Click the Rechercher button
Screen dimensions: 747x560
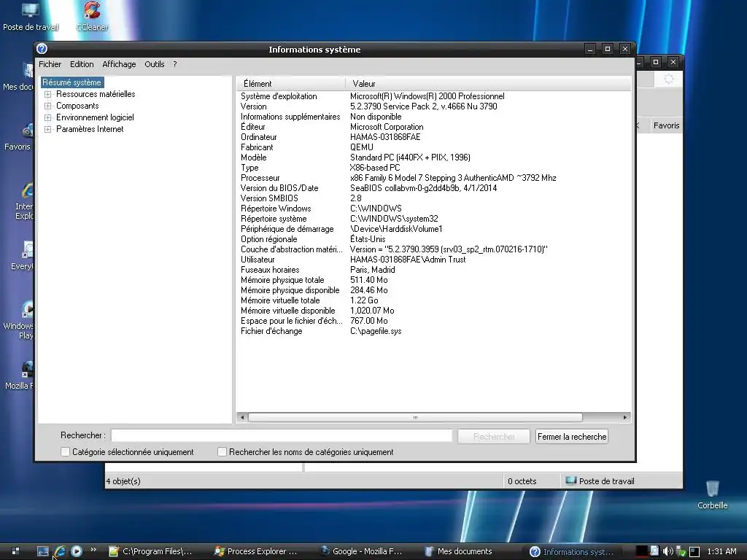pos(494,437)
